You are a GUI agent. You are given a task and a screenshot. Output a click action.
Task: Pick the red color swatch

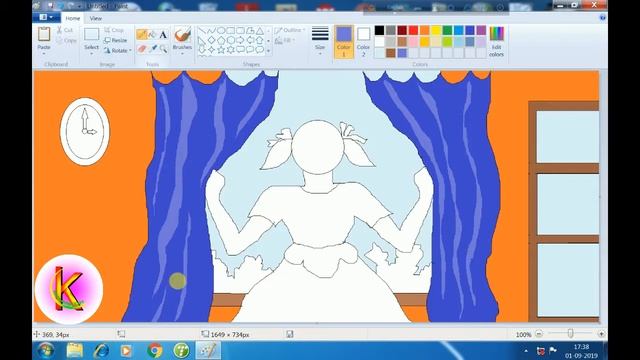click(x=413, y=30)
